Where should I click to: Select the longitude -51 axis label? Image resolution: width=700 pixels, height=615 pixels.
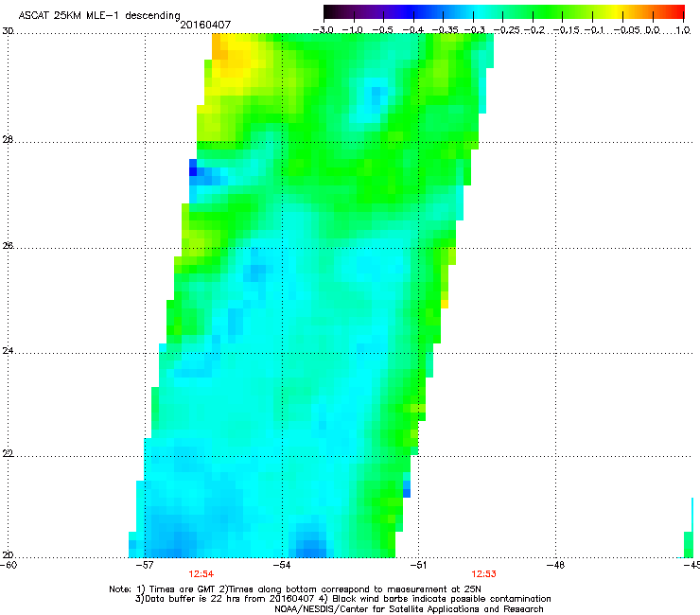point(418,565)
